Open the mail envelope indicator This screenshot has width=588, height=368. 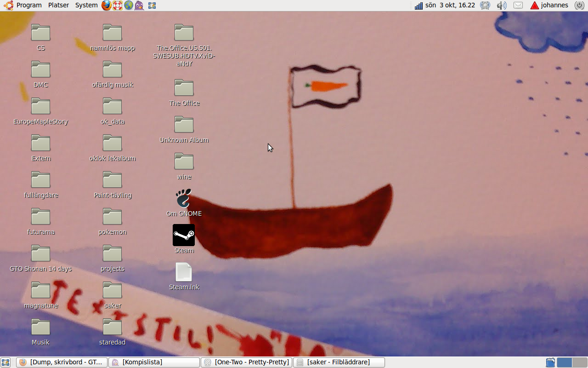(x=518, y=6)
